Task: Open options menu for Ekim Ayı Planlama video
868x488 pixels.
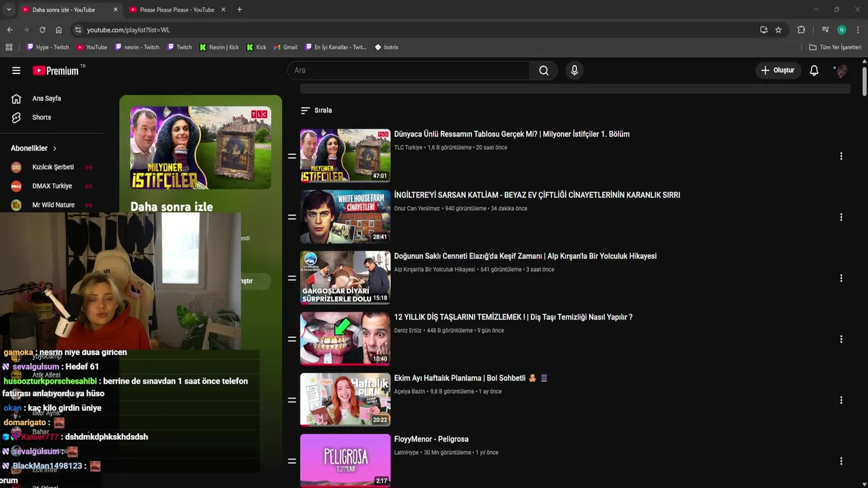Action: pyautogui.click(x=841, y=400)
